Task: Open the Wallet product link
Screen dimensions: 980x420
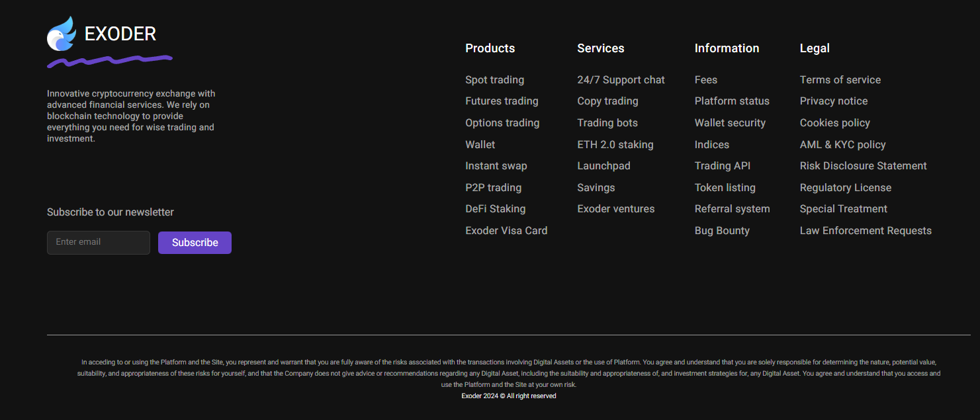Action: pos(480,145)
